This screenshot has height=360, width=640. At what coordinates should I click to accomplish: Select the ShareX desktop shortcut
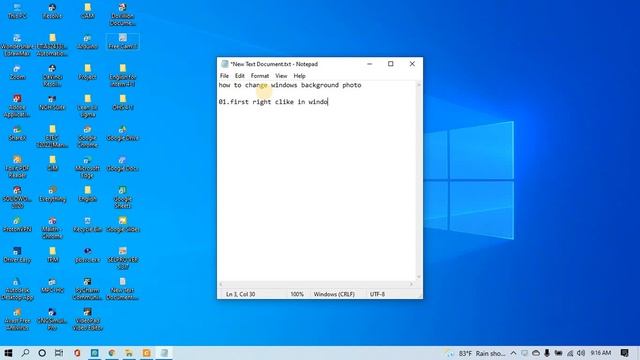click(x=17, y=133)
